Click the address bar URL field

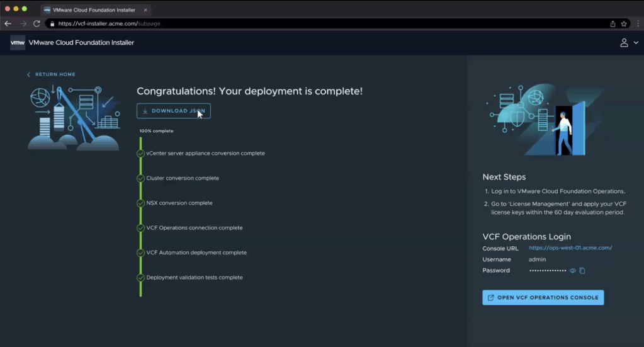pyautogui.click(x=315, y=24)
